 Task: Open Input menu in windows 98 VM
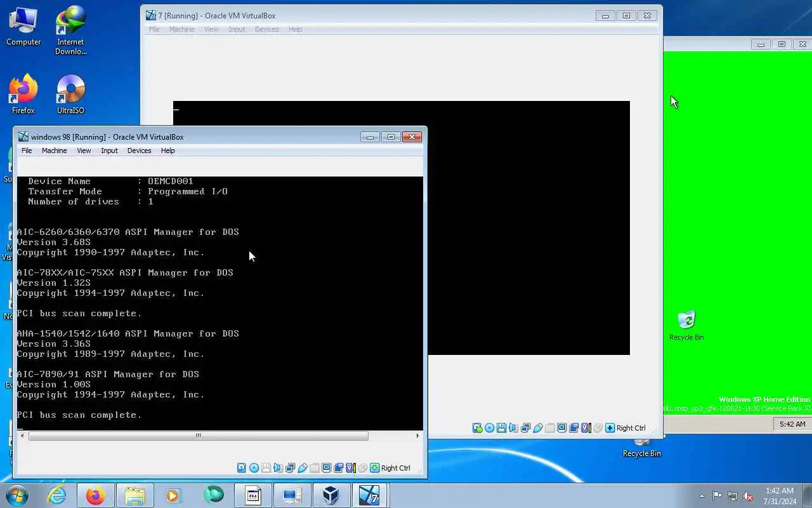pos(109,150)
